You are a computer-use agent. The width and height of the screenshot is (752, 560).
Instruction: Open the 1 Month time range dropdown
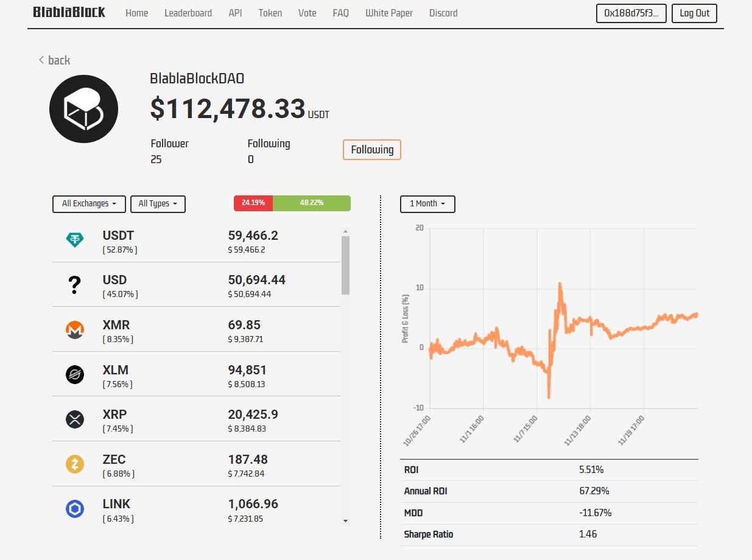coord(427,204)
